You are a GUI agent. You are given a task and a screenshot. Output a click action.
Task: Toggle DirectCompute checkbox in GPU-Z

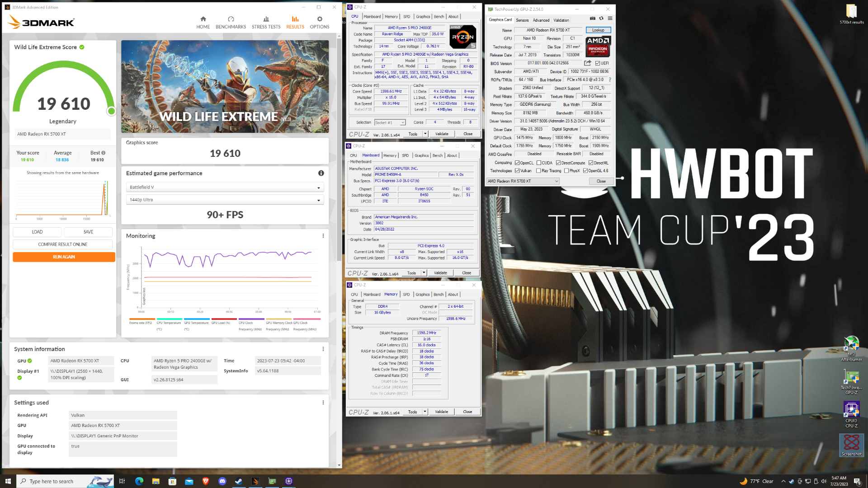(558, 163)
